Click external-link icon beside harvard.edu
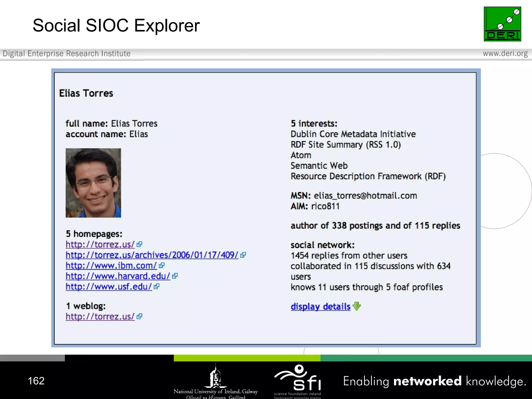 pos(175,276)
